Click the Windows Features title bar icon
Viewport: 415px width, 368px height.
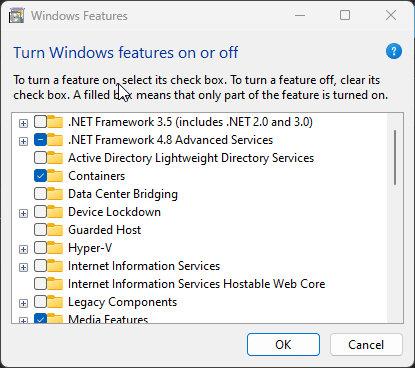[x=17, y=16]
